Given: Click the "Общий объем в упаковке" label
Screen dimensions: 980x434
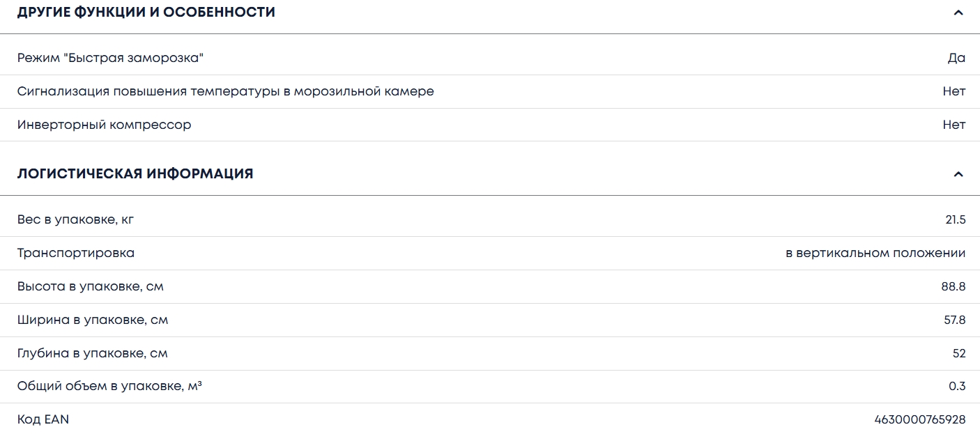Looking at the screenshot, I should click(x=109, y=386).
